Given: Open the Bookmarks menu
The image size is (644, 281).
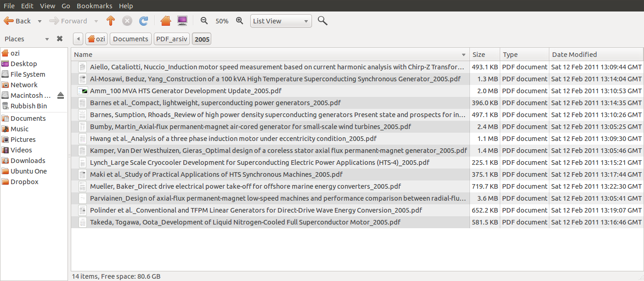Looking at the screenshot, I should coord(94,6).
